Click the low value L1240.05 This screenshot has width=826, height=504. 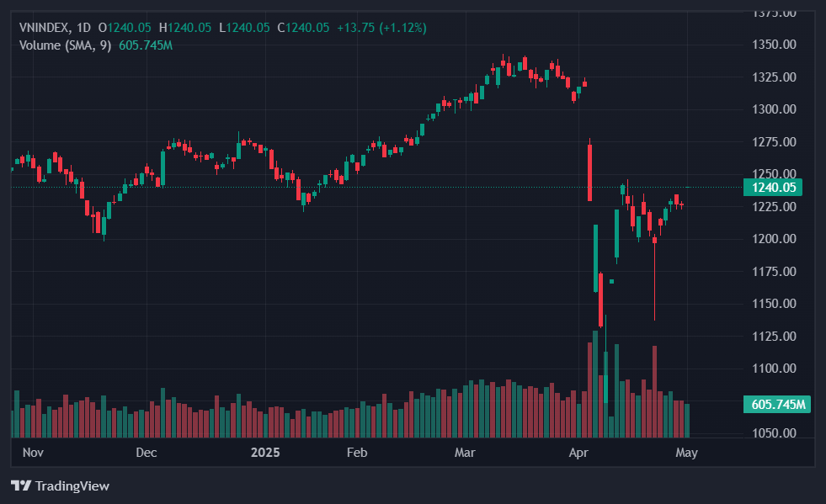coord(244,28)
